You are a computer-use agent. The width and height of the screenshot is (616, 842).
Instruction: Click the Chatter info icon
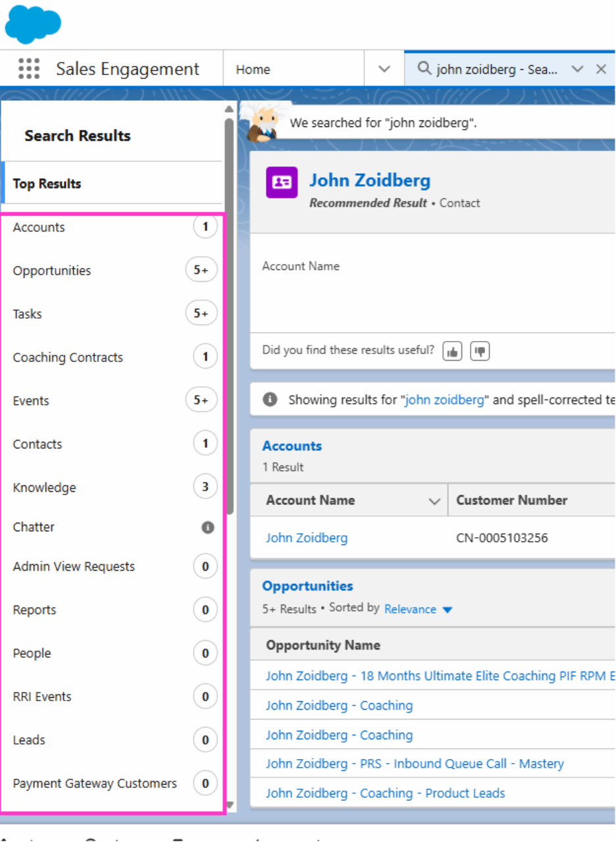[x=208, y=527]
